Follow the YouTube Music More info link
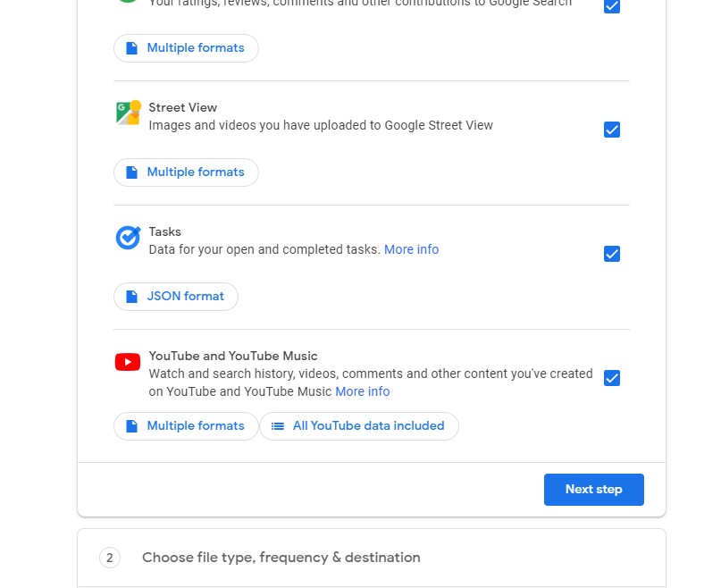The height and width of the screenshot is (588, 721). (x=362, y=391)
